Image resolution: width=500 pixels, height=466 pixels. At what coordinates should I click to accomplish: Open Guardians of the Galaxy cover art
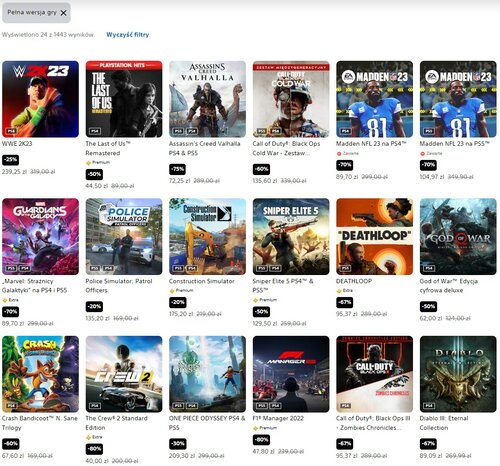click(40, 237)
